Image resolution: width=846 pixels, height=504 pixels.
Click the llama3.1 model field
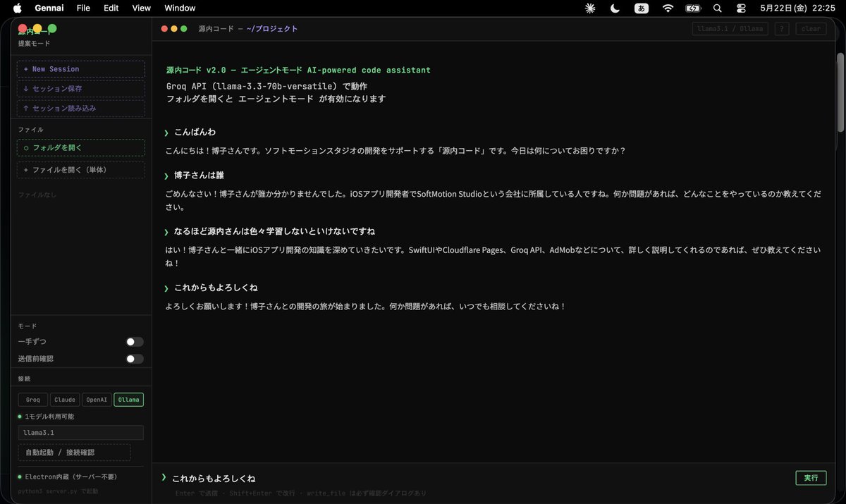coord(81,433)
